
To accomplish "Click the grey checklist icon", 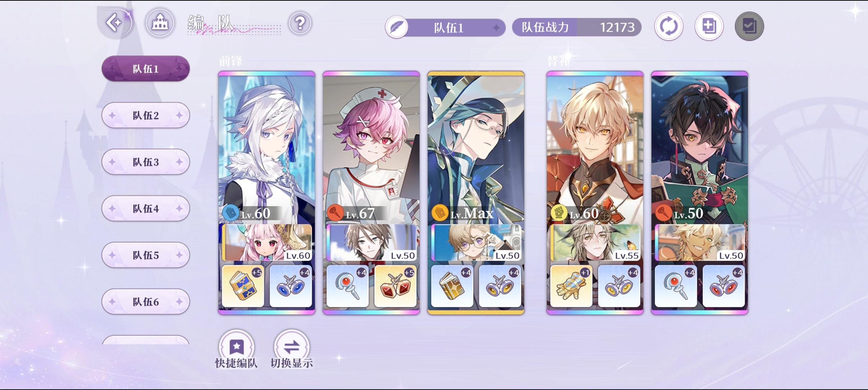I will click(749, 26).
